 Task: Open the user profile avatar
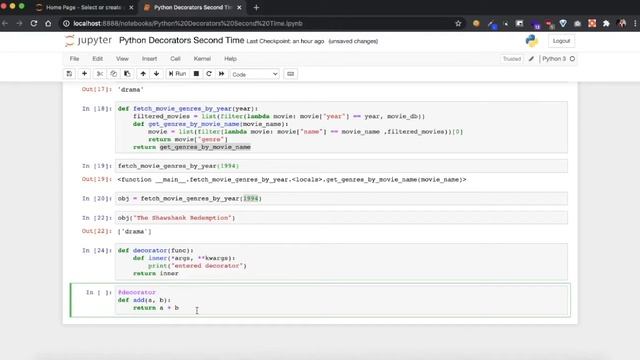tap(622, 24)
